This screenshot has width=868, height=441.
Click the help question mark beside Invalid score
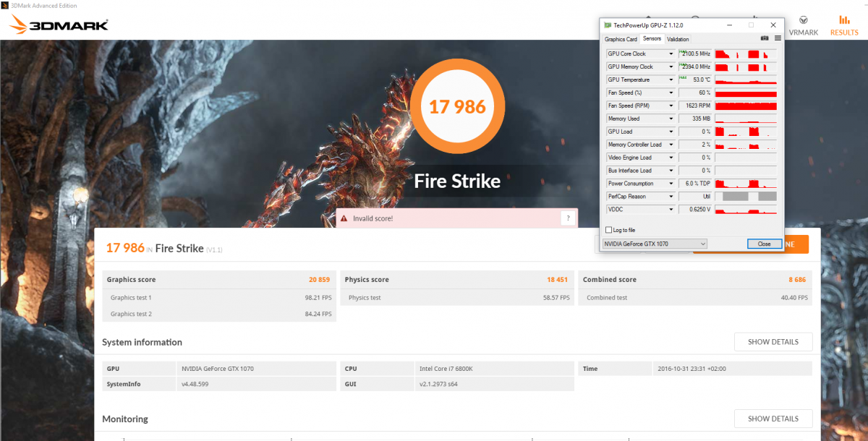click(x=569, y=218)
